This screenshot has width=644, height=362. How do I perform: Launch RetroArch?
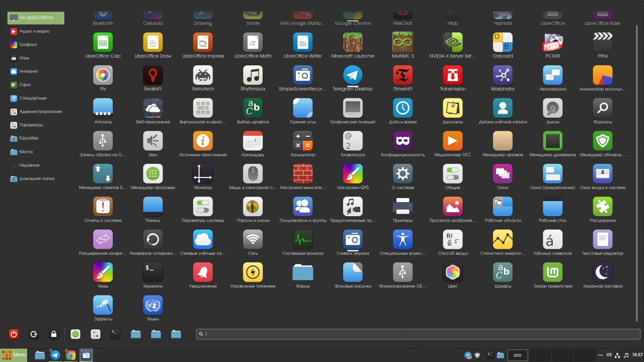(x=203, y=75)
